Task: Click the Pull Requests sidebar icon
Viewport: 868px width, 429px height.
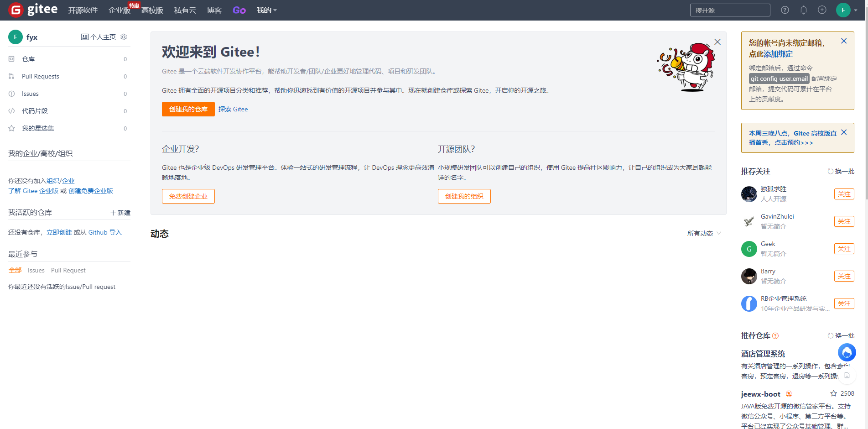Action: 11,76
